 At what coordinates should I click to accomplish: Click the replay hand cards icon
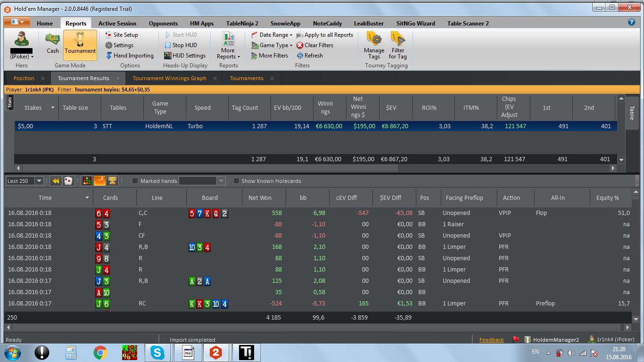point(68,181)
